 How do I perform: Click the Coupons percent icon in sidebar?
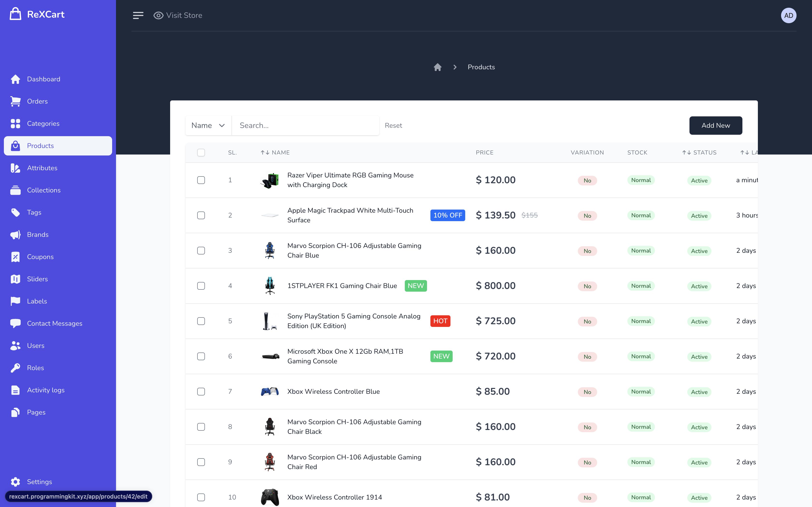tap(15, 257)
